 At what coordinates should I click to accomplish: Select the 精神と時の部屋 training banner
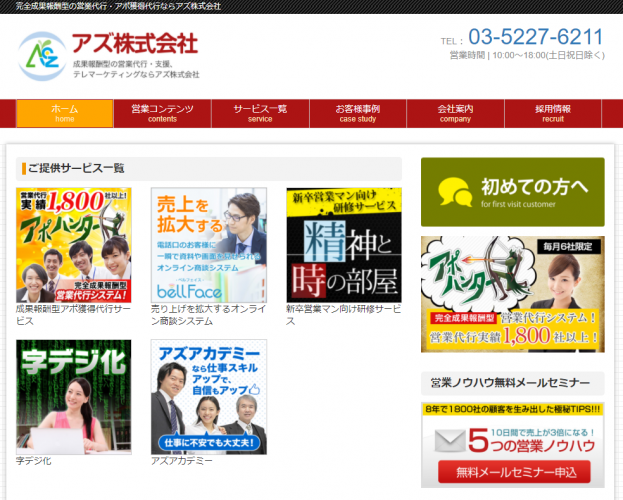344,245
